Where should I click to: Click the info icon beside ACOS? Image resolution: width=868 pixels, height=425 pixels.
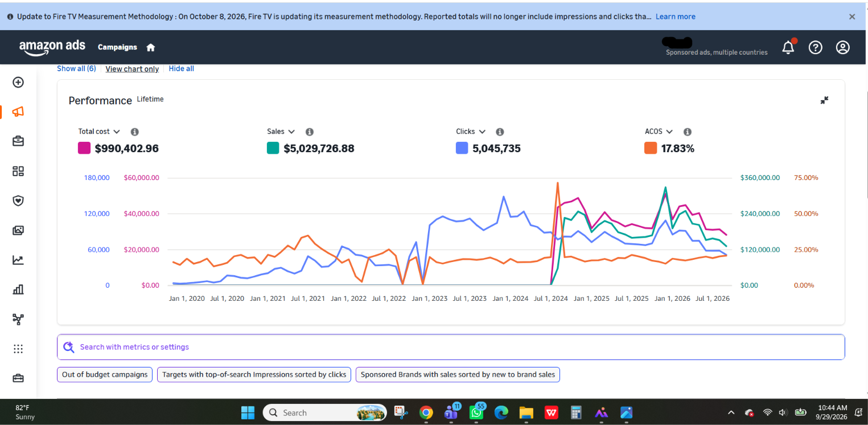(688, 132)
